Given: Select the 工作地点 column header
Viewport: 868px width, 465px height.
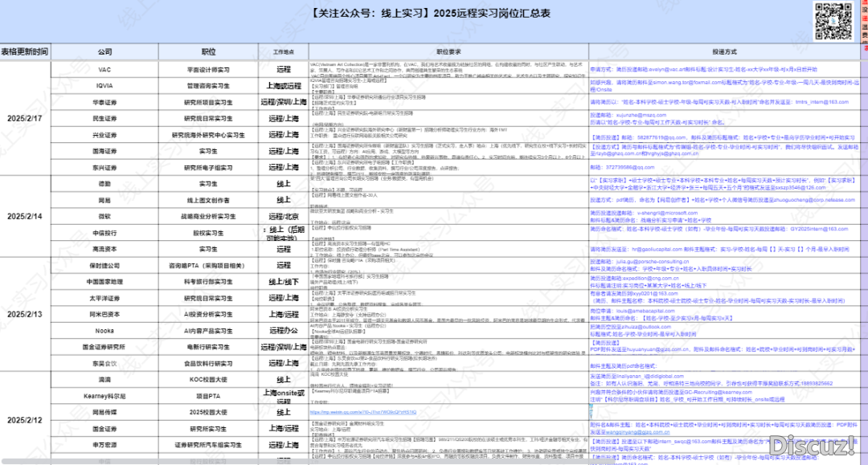Looking at the screenshot, I should (284, 51).
